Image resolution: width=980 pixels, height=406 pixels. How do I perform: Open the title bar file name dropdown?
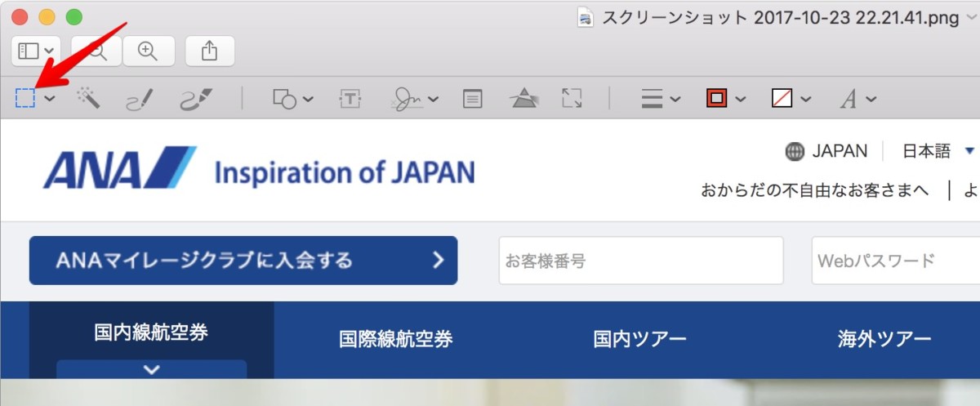pos(970,18)
